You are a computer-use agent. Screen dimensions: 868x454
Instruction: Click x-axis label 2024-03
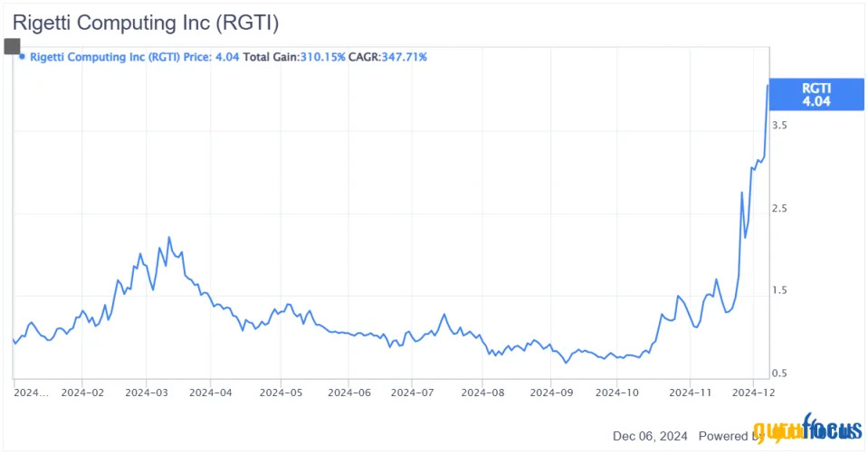146,393
